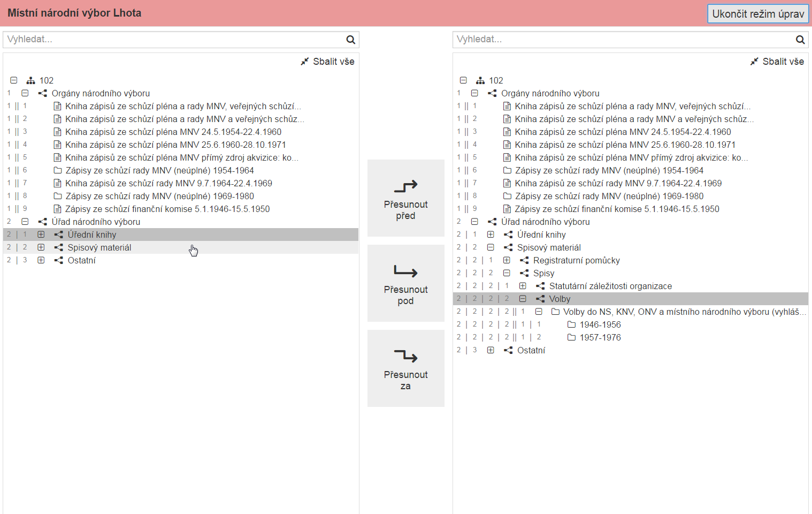Click Ukončit režim úprav button

(x=757, y=14)
